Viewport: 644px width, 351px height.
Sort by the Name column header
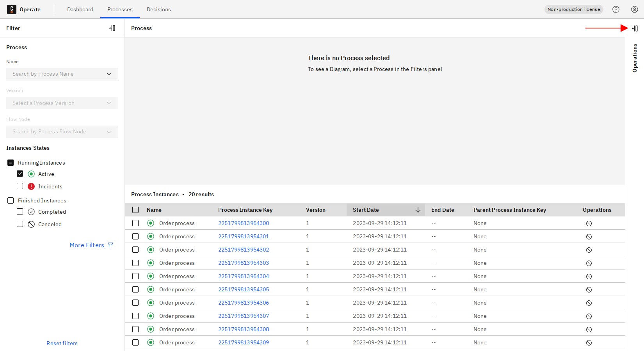tap(154, 210)
